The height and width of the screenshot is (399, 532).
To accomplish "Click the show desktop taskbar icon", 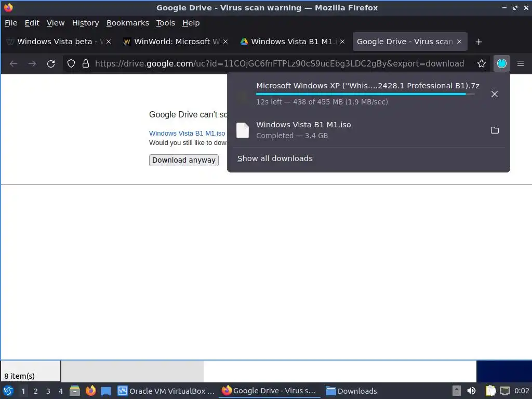I will [106, 391].
